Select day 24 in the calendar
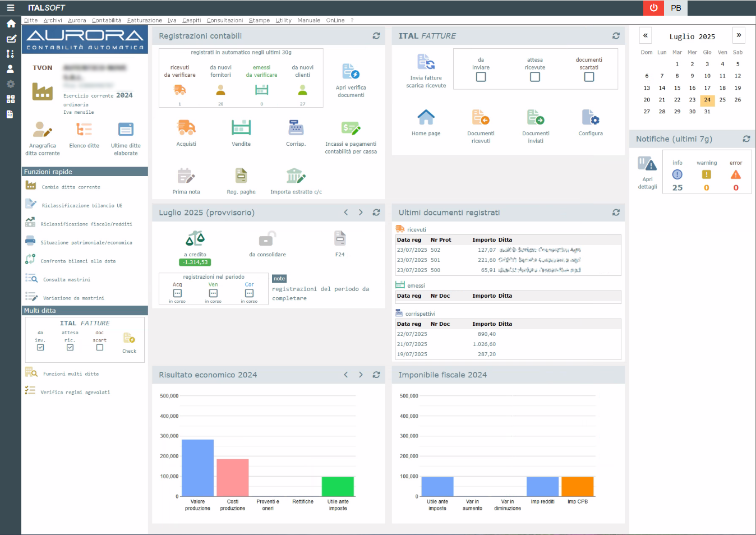The image size is (756, 535). coord(707,100)
